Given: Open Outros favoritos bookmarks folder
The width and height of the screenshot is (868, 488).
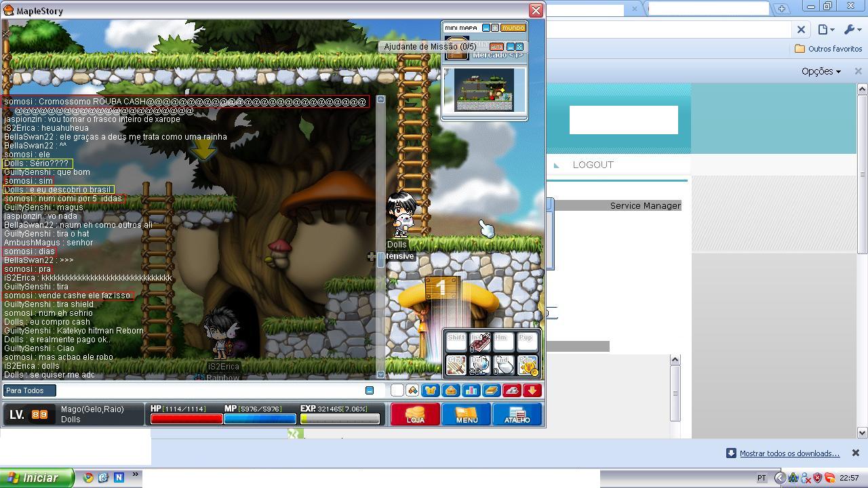Looking at the screenshot, I should point(829,49).
